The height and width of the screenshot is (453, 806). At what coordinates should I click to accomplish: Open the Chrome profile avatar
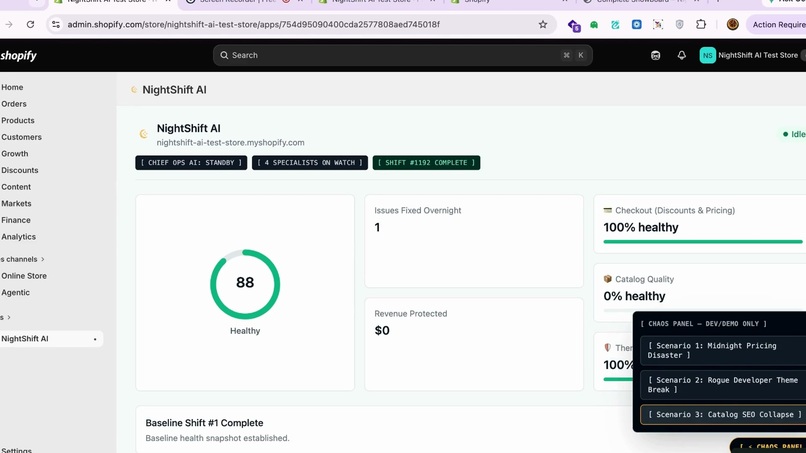[732, 24]
